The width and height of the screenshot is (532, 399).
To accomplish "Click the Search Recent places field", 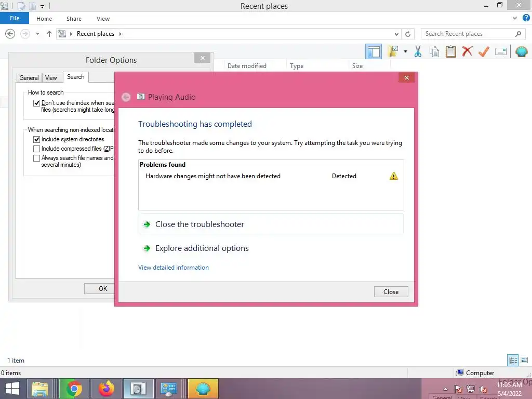I will [x=473, y=34].
